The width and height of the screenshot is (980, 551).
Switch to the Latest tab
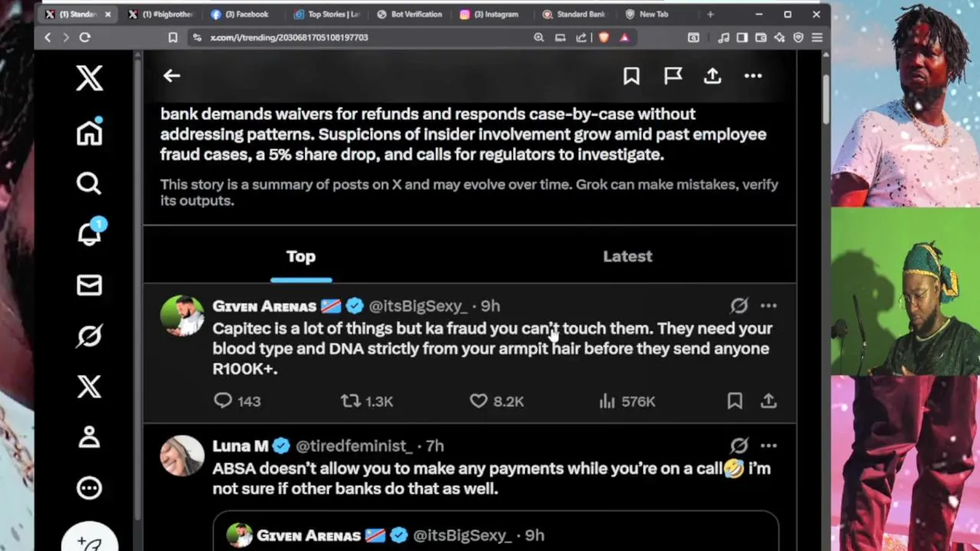(627, 256)
